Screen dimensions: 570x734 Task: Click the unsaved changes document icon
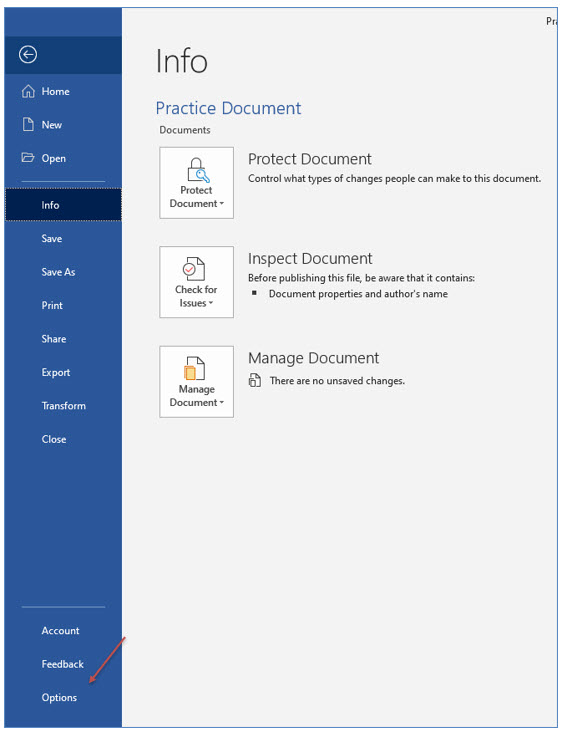tap(255, 381)
